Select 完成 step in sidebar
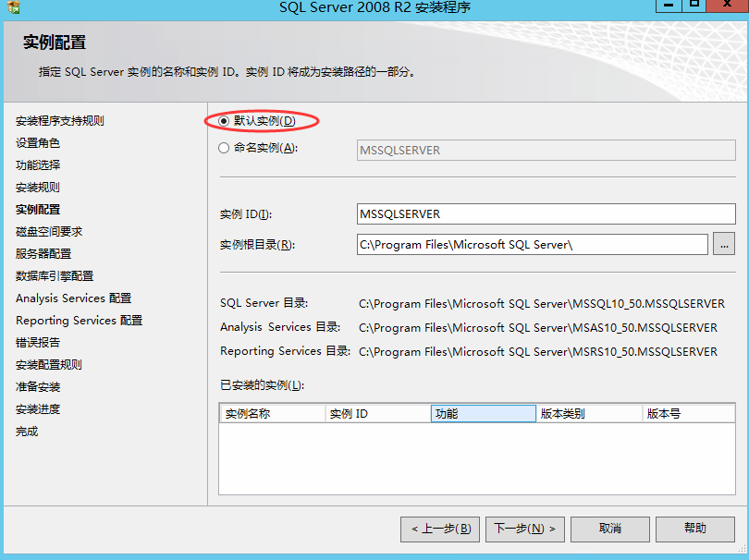Image resolution: width=749 pixels, height=560 pixels. pyautogui.click(x=27, y=432)
